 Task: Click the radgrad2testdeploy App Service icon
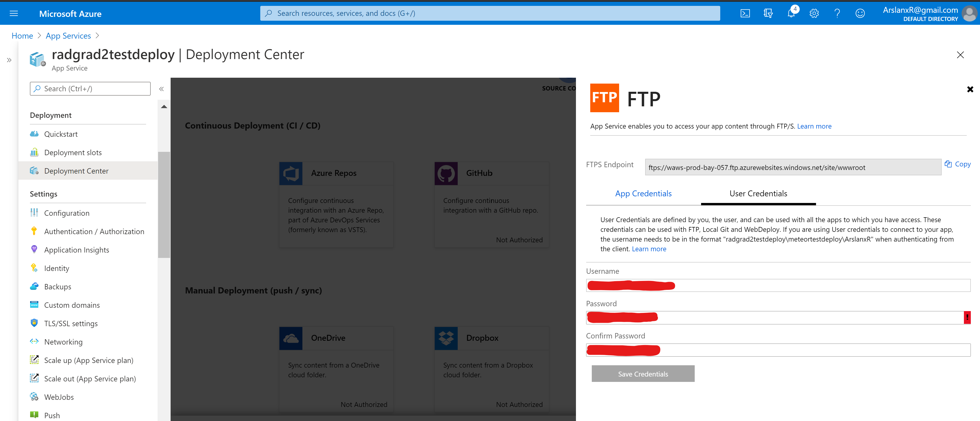click(37, 60)
